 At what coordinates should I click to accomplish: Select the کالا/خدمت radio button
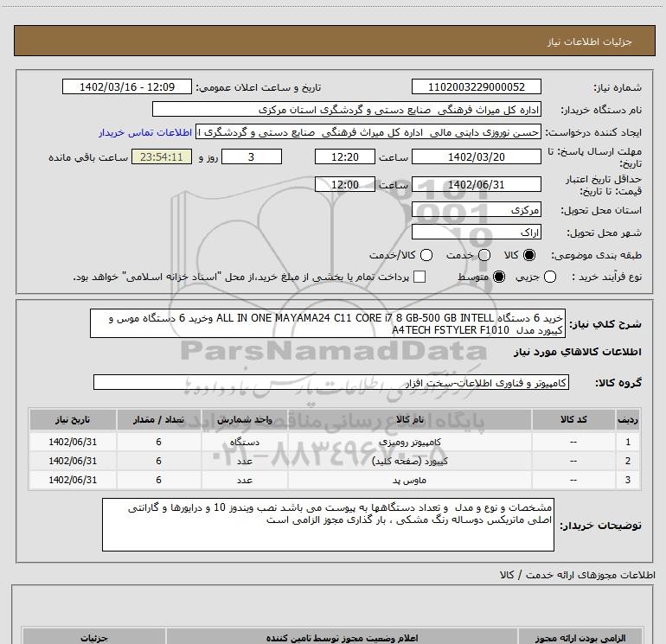[x=426, y=255]
